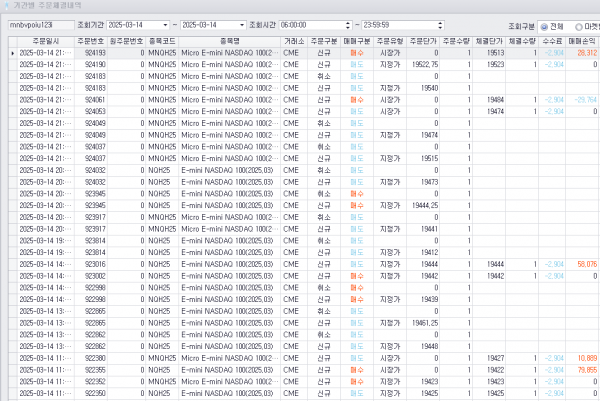600x401 pixels.
Task: Select order number 922352 cell
Action: (x=91, y=382)
